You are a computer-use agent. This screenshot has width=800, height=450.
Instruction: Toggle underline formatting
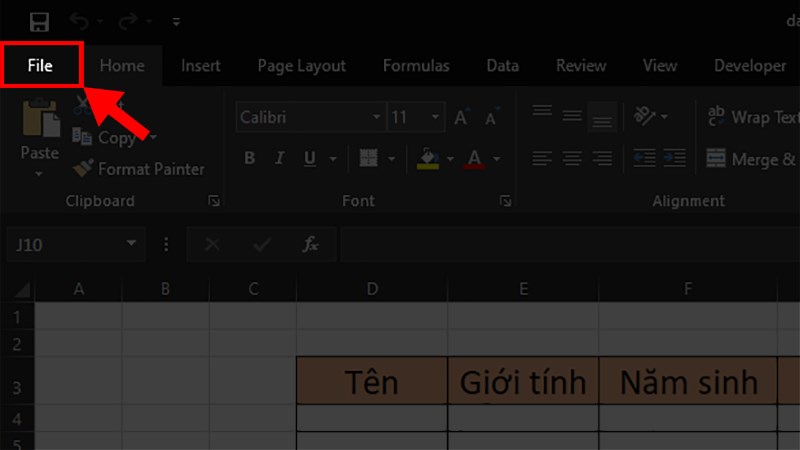(309, 158)
